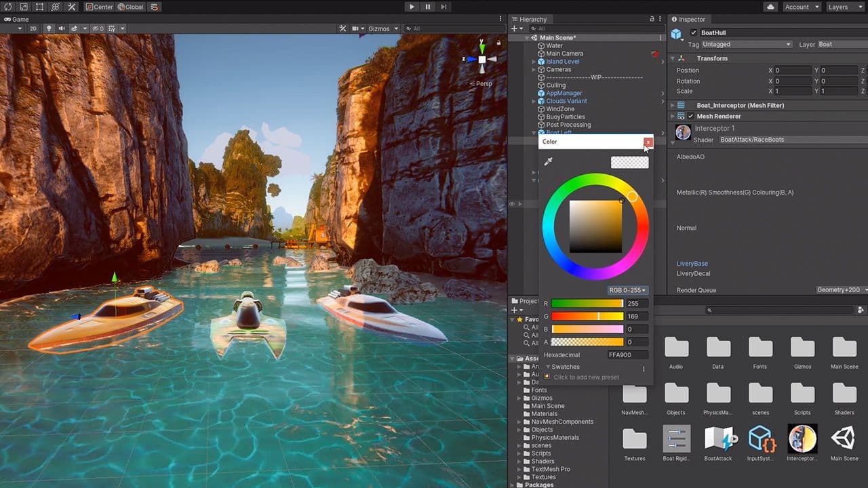This screenshot has height=488, width=868.
Task: Open cloud services icon
Action: click(x=770, y=7)
